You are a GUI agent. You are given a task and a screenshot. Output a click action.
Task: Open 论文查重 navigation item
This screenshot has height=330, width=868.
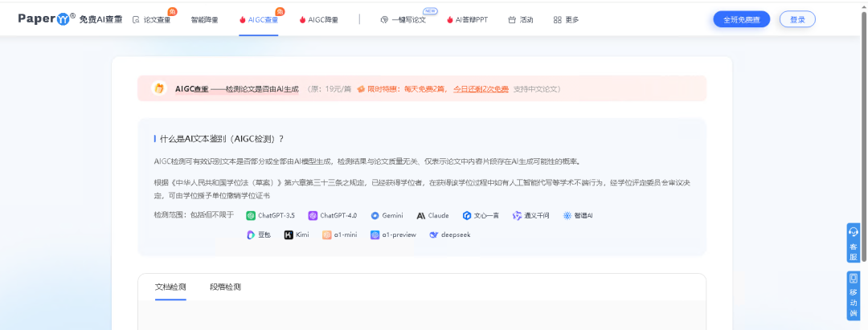click(152, 20)
